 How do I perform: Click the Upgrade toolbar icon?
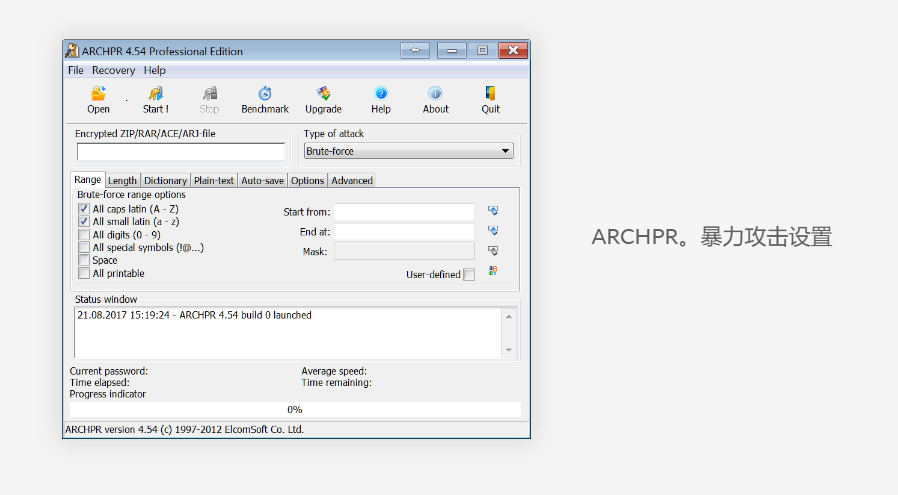324,94
